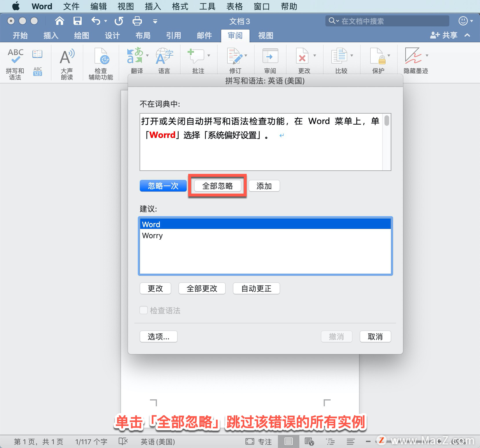Click the Protect document icon
480x448 pixels.
coord(378,56)
